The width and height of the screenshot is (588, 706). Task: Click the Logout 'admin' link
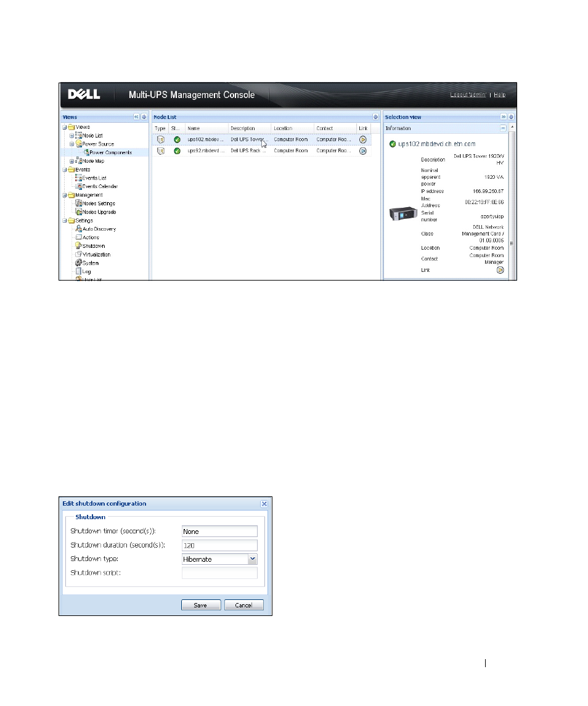(x=468, y=95)
